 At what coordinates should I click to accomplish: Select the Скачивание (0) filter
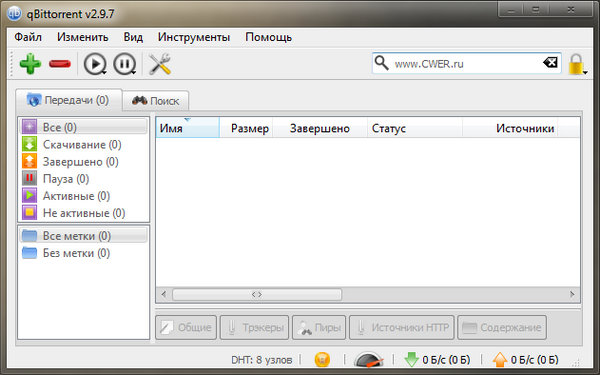pos(83,144)
